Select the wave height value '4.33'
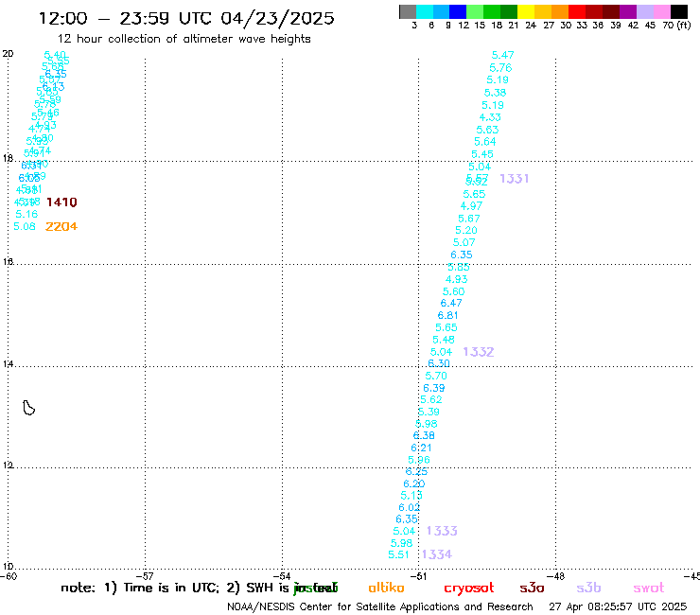700x615 pixels. coord(490,117)
